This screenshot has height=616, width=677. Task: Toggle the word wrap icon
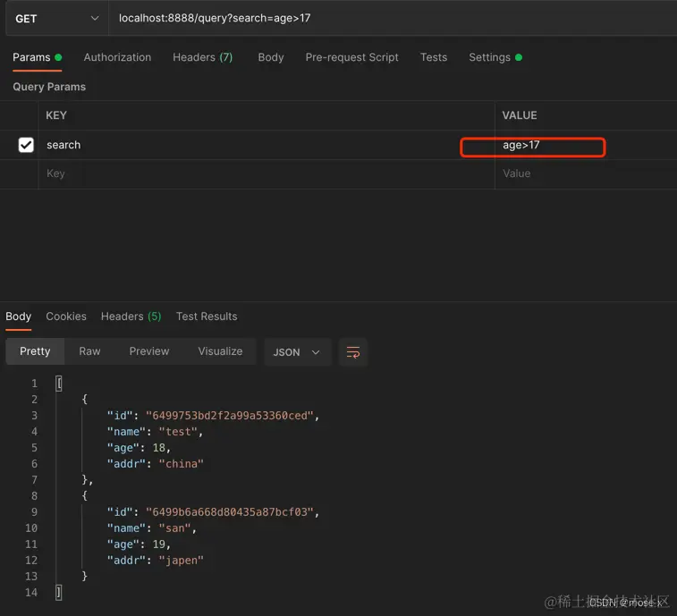tap(353, 352)
